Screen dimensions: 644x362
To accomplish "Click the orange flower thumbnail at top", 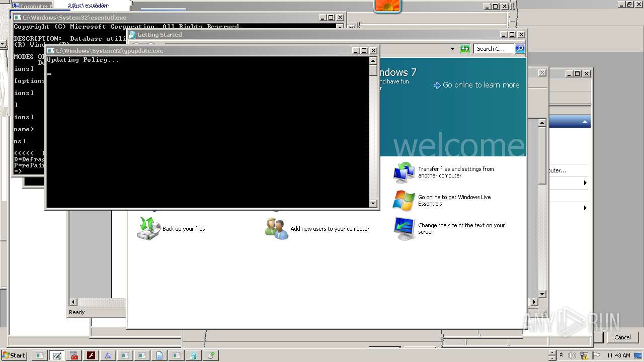I will click(x=387, y=6).
